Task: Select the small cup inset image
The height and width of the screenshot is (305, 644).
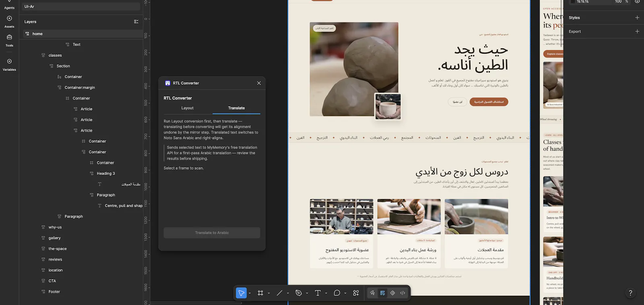Action: (388, 106)
